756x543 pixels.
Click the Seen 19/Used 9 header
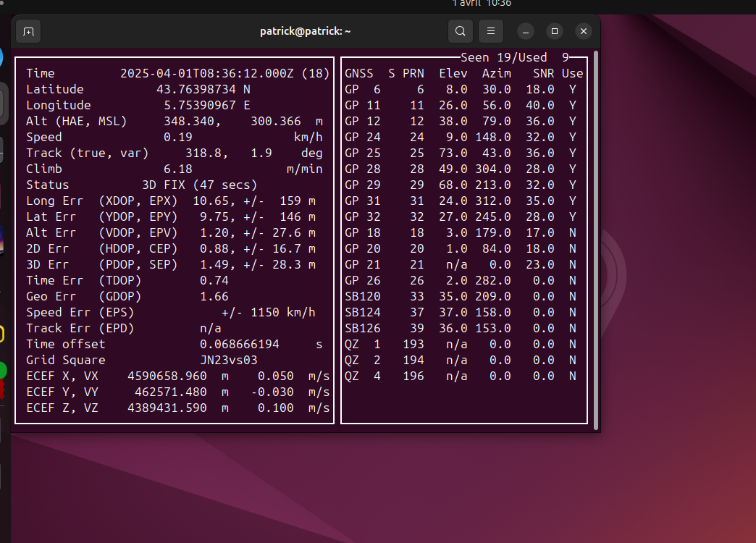(x=515, y=57)
